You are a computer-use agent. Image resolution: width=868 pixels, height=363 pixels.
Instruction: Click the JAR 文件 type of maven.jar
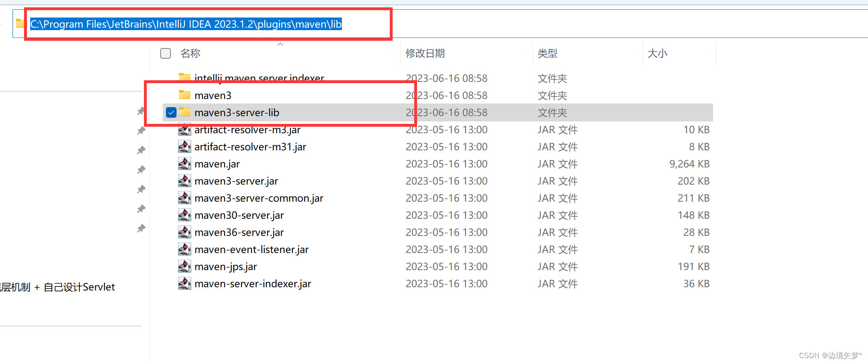[558, 164]
